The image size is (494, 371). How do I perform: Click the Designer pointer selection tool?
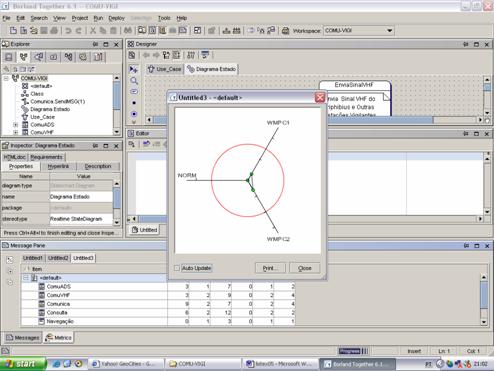point(134,69)
